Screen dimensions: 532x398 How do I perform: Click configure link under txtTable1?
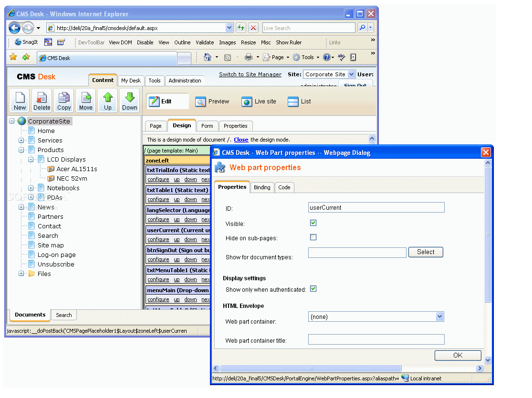coord(158,199)
